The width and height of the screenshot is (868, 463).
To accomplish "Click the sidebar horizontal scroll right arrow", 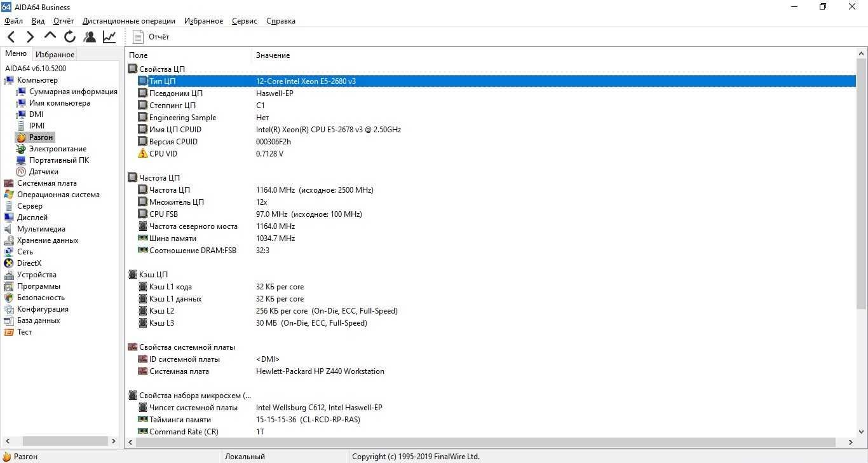I will [114, 441].
